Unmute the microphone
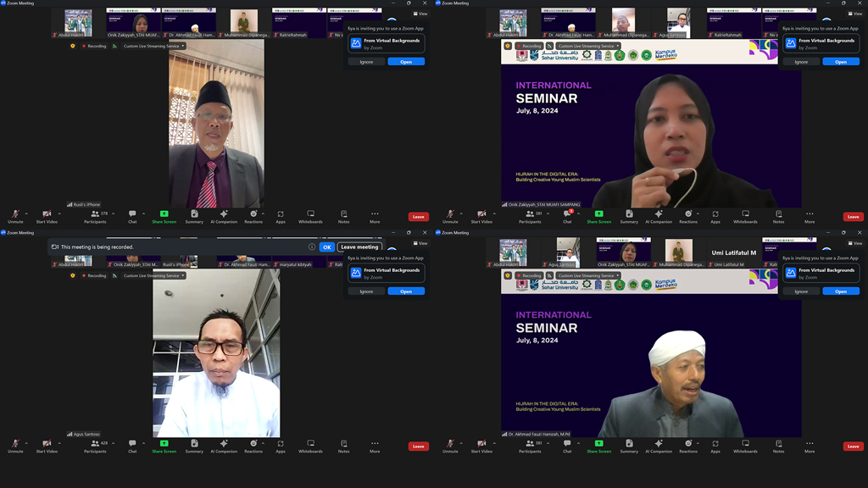Screen dimensions: 868x488 [15, 213]
